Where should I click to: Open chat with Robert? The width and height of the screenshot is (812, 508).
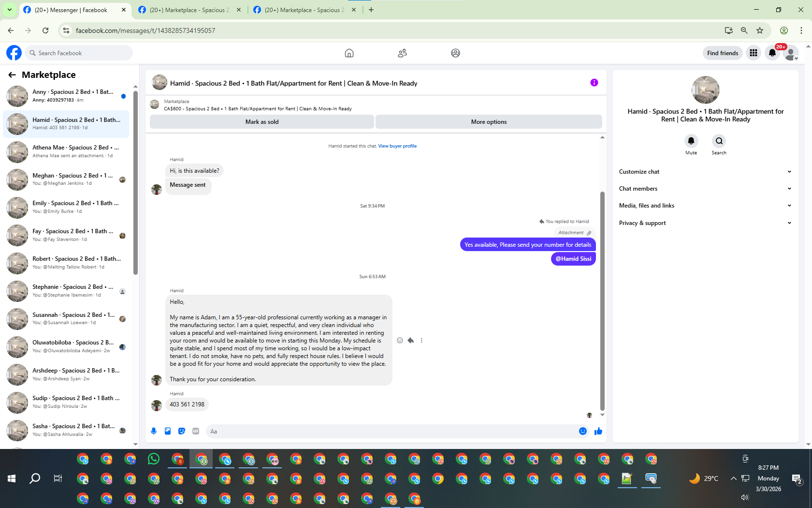point(66,263)
